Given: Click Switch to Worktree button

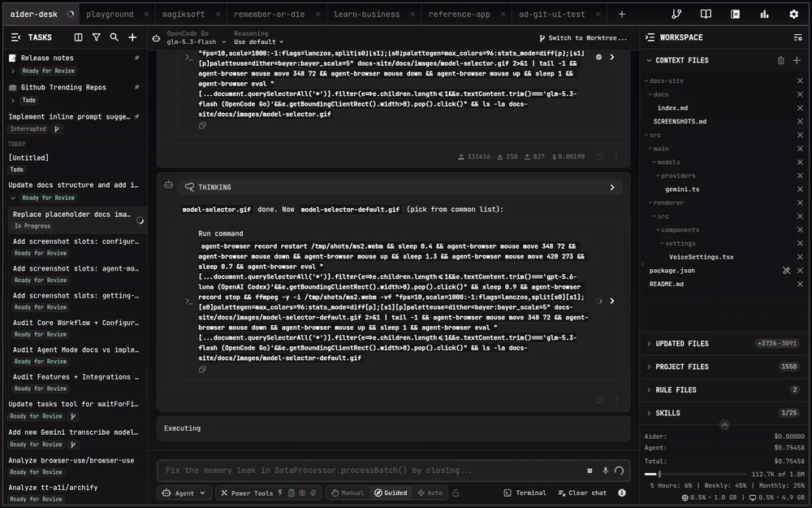Looking at the screenshot, I should pyautogui.click(x=583, y=38).
